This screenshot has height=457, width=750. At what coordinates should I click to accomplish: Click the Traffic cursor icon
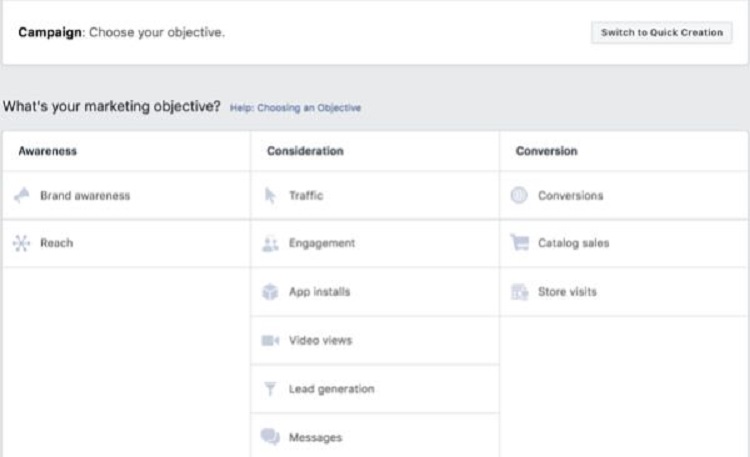[270, 195]
